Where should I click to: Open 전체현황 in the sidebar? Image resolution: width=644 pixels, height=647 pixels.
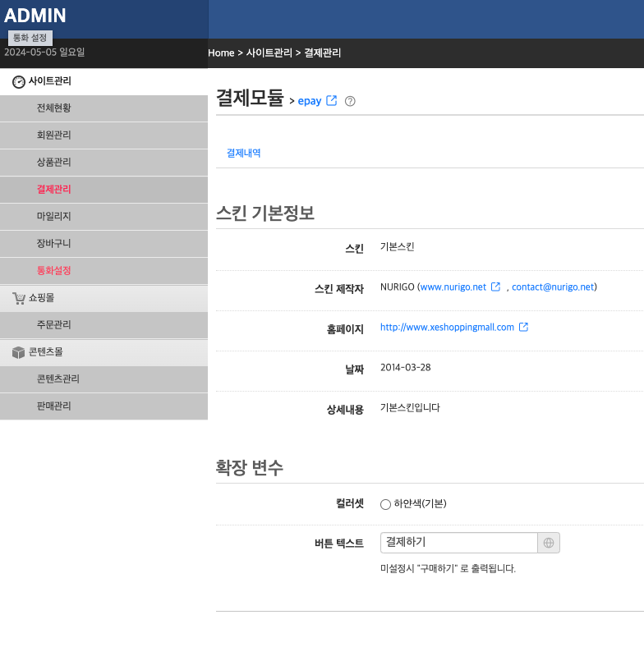click(103, 108)
